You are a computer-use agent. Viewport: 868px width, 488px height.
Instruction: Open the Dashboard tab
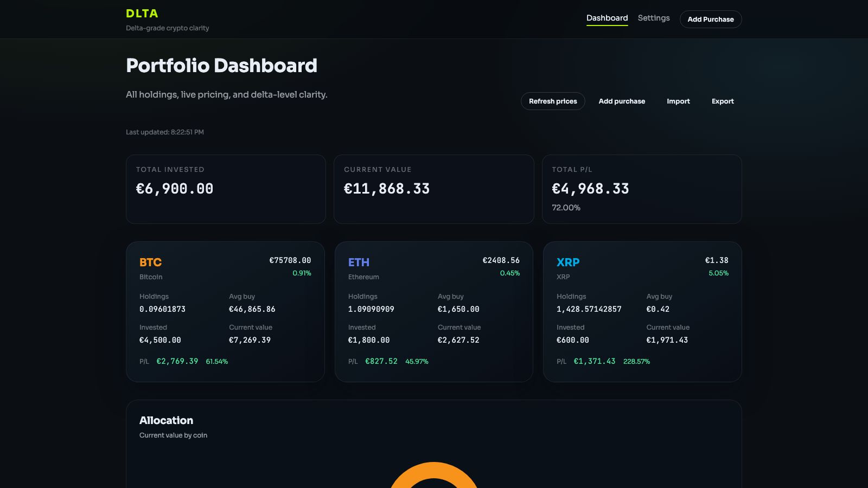[607, 18]
